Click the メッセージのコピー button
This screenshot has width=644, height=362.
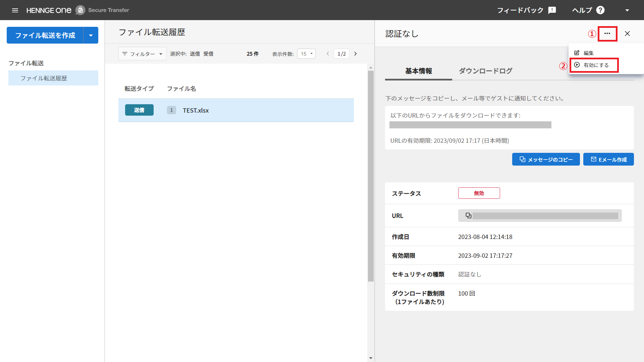[x=546, y=159]
